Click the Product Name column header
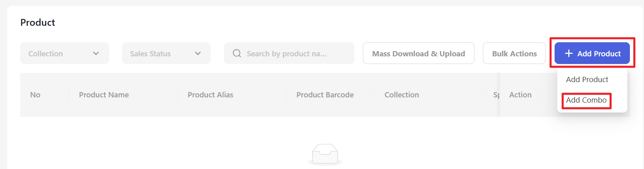The image size is (644, 169). [104, 95]
